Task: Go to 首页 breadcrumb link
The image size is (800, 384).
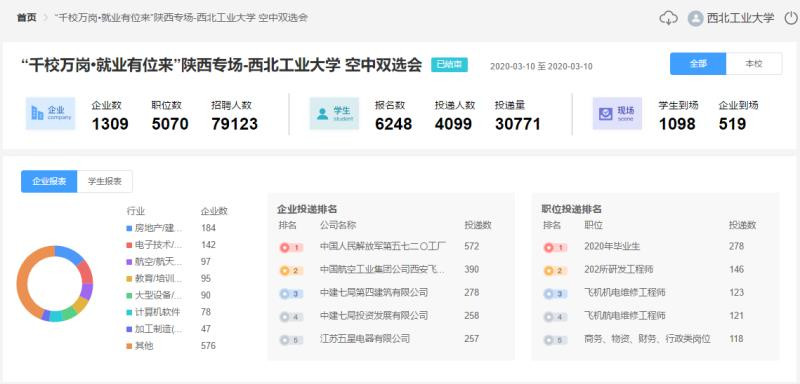Action: 27,17
